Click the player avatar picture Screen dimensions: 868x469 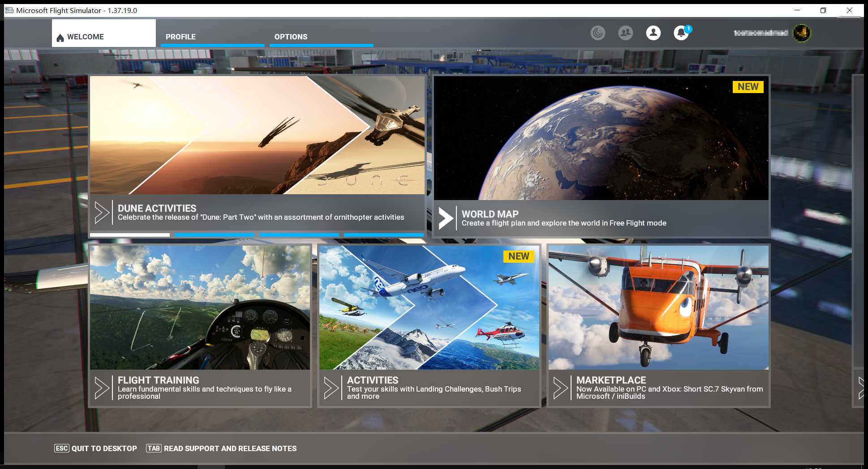(802, 33)
